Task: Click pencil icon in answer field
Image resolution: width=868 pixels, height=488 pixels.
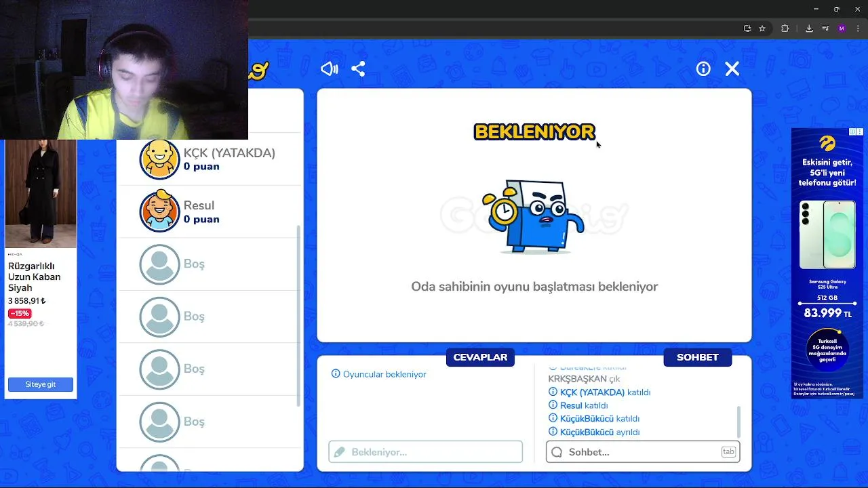Action: click(x=340, y=452)
